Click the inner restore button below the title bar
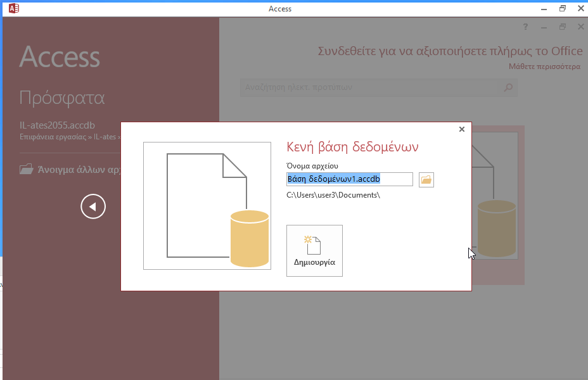588x380 pixels. pyautogui.click(x=562, y=27)
